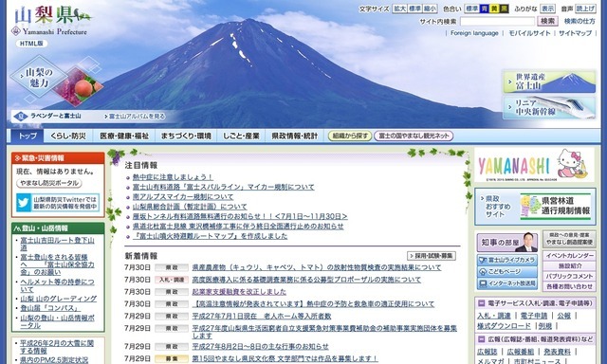Viewport: 607px width, 364px height.
Task: Open イベントカレンダー button
Action: coord(569,256)
